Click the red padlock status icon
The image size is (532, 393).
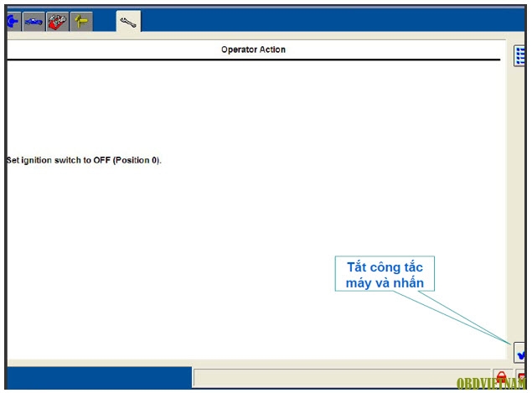coord(502,377)
